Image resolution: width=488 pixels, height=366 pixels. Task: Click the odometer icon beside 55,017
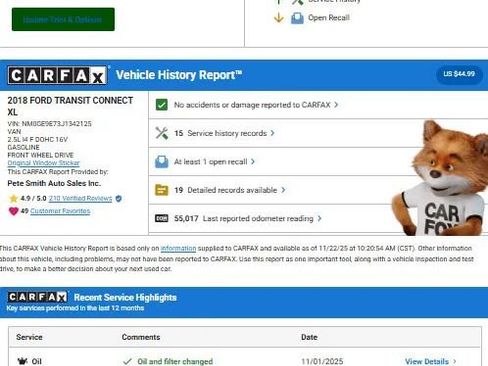tap(162, 218)
